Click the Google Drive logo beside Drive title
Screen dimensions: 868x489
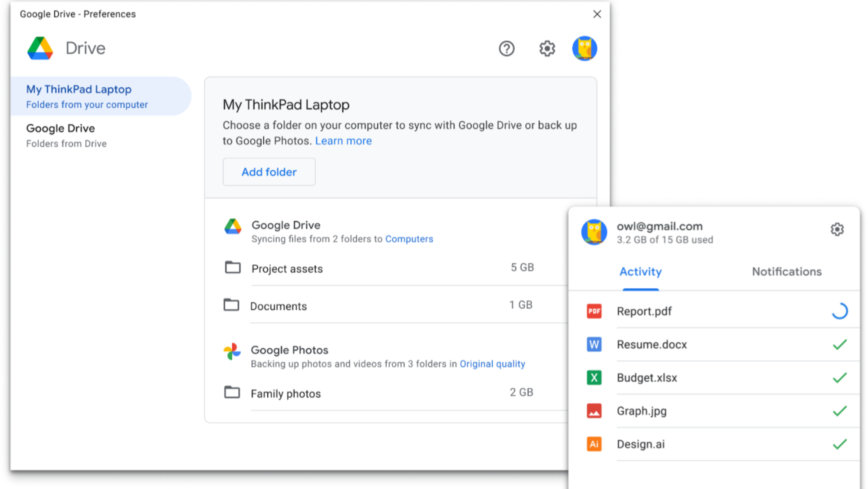pyautogui.click(x=40, y=48)
